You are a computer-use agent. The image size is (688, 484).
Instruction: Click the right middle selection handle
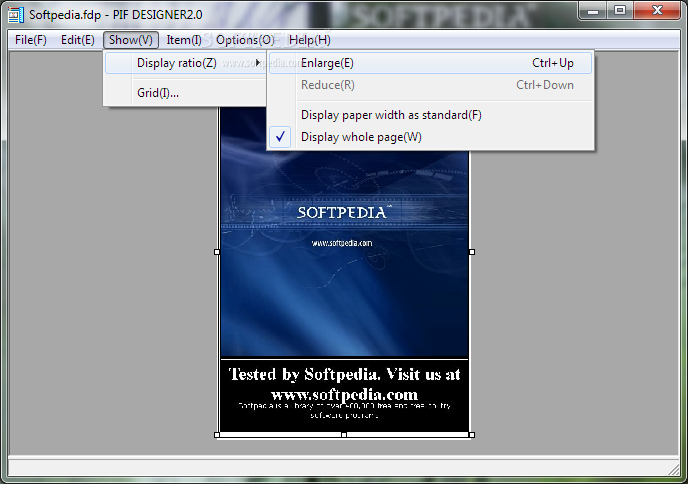coord(472,252)
